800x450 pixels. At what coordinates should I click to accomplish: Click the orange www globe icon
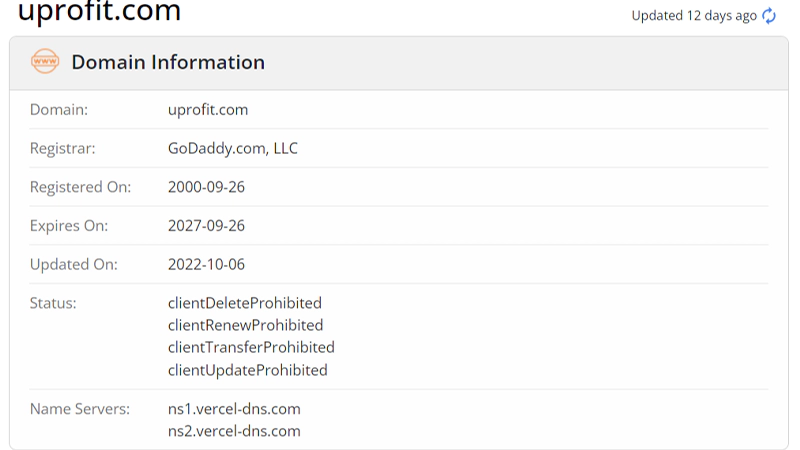pyautogui.click(x=45, y=62)
